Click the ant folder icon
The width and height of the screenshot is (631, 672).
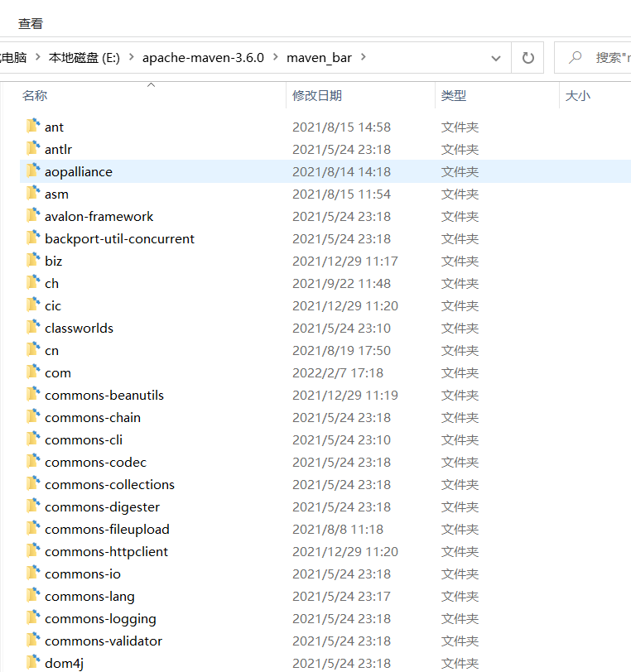pyautogui.click(x=33, y=127)
